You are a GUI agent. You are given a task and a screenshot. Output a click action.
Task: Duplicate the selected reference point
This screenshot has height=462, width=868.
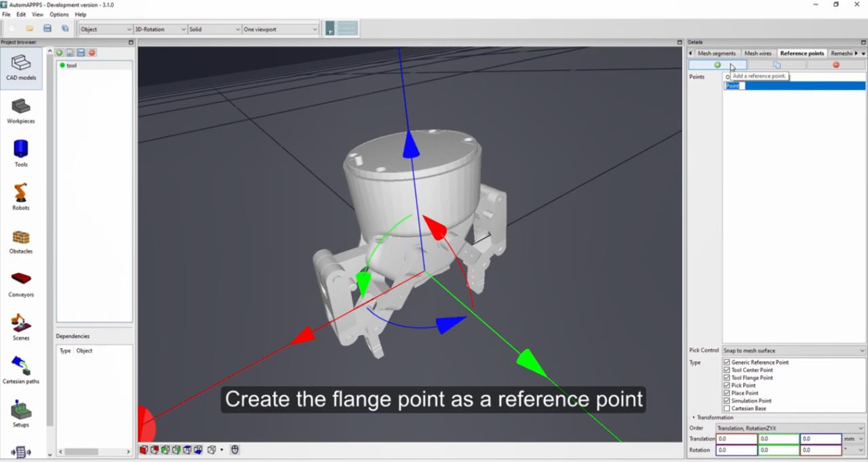[x=776, y=64]
